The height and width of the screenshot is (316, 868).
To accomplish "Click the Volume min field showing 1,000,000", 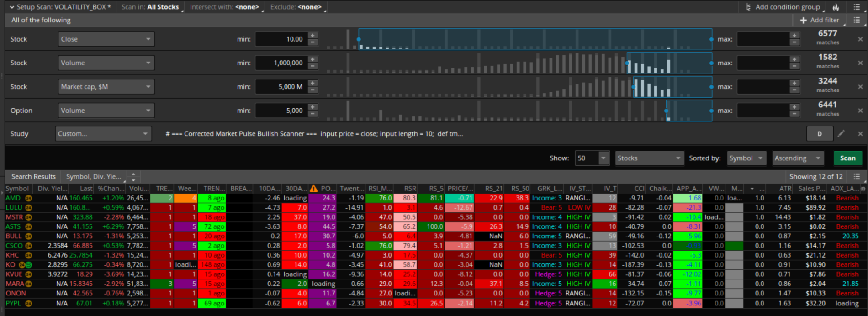I will [x=281, y=63].
